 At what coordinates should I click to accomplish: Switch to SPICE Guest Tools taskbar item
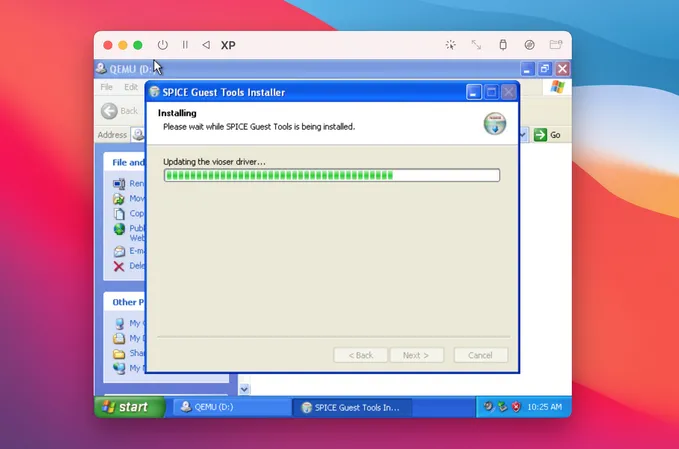352,407
